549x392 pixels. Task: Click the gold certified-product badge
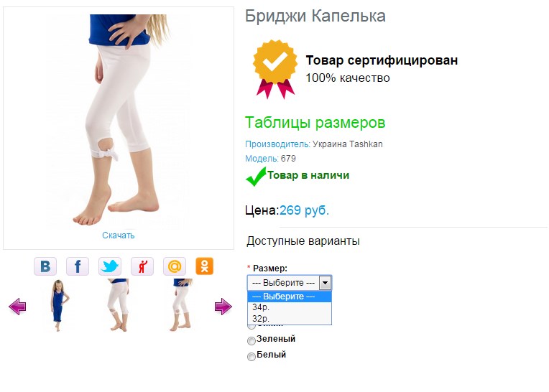pos(274,69)
